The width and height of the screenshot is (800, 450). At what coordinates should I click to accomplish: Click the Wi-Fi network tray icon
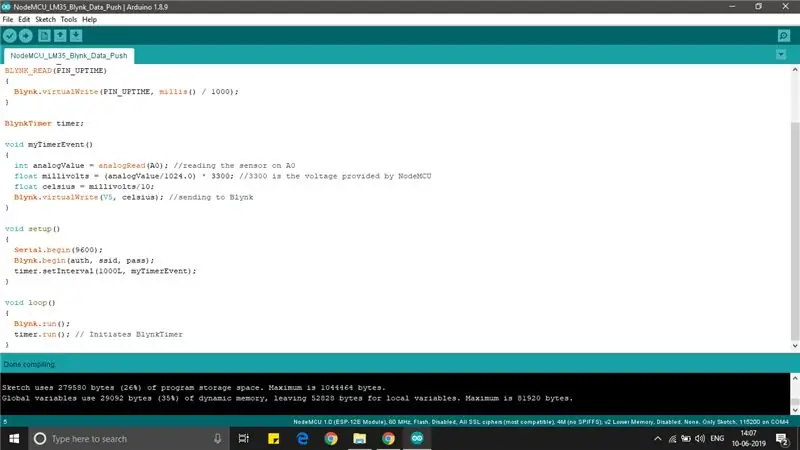[x=672, y=439]
